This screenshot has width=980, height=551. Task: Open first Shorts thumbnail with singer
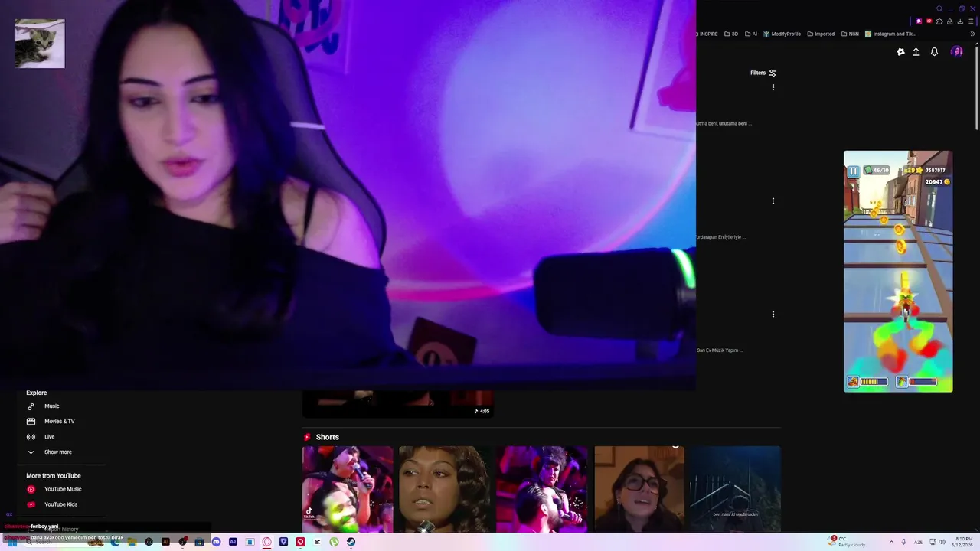coord(348,489)
